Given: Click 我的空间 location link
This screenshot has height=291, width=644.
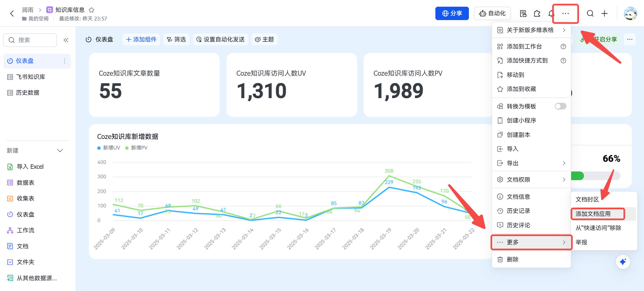Looking at the screenshot, I should pyautogui.click(x=35, y=19).
